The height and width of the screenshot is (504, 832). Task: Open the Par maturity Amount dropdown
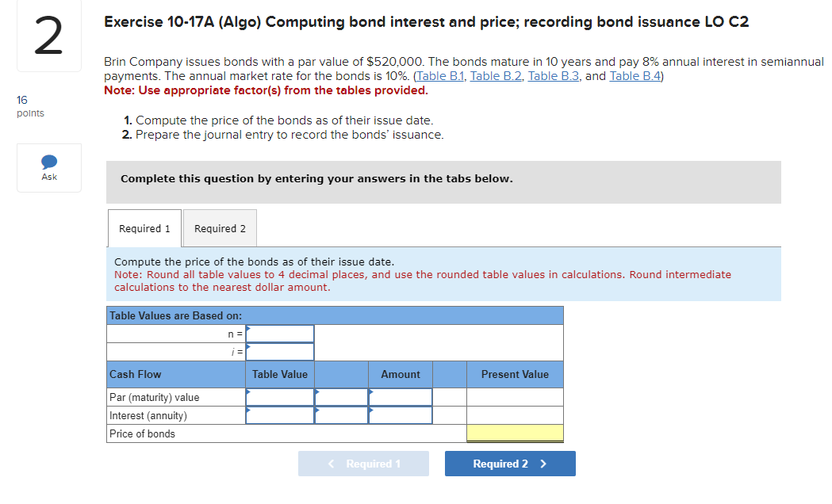(x=400, y=397)
